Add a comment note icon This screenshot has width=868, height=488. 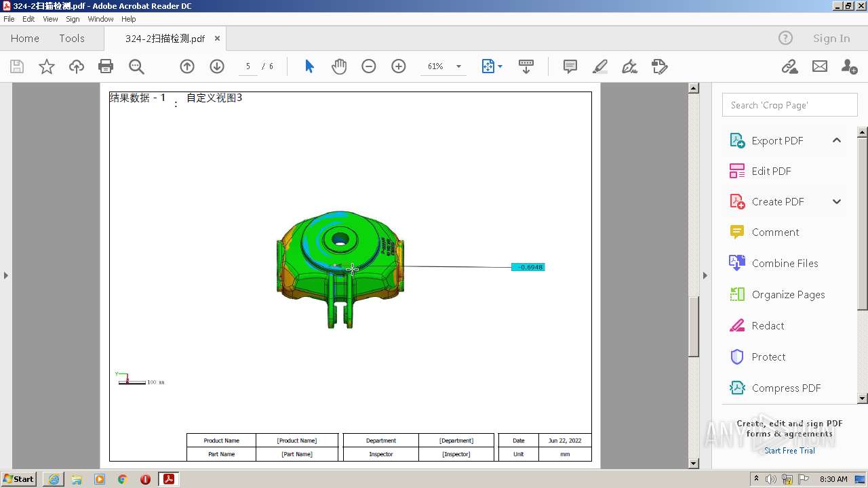[570, 66]
